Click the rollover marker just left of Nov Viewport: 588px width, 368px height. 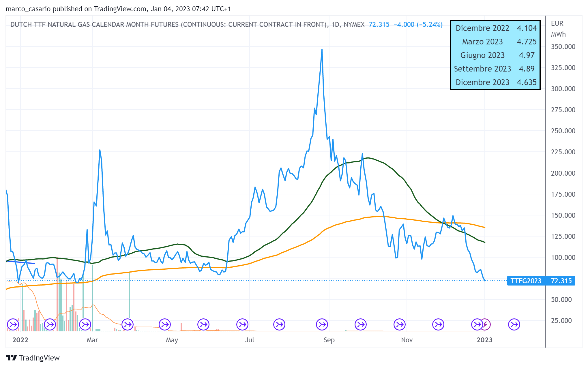[x=400, y=324]
